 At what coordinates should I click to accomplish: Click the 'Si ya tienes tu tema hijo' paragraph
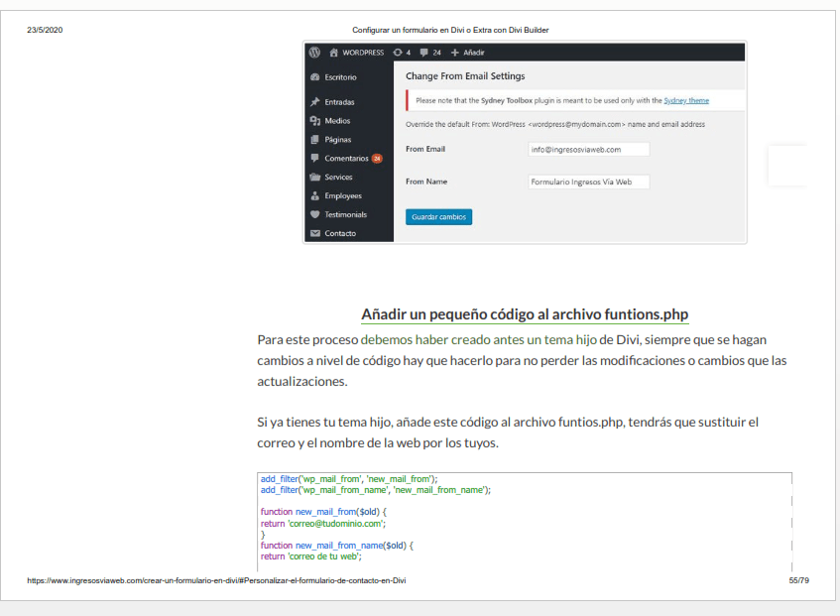pyautogui.click(x=508, y=432)
